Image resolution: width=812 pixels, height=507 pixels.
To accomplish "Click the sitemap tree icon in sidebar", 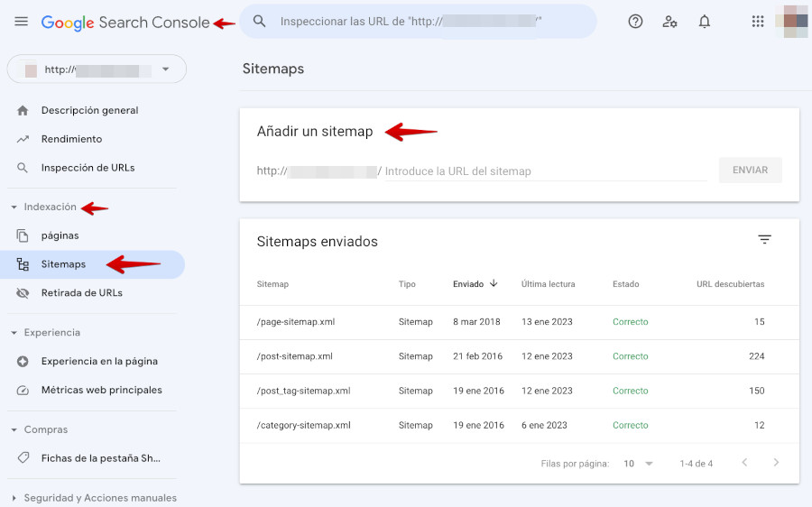I will coord(23,264).
